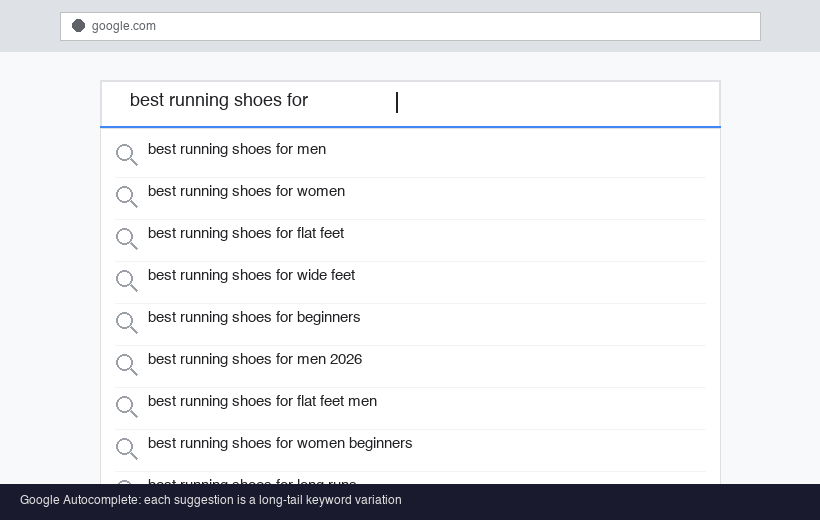Choose 'best running shoes for flat feet'

coord(410,241)
